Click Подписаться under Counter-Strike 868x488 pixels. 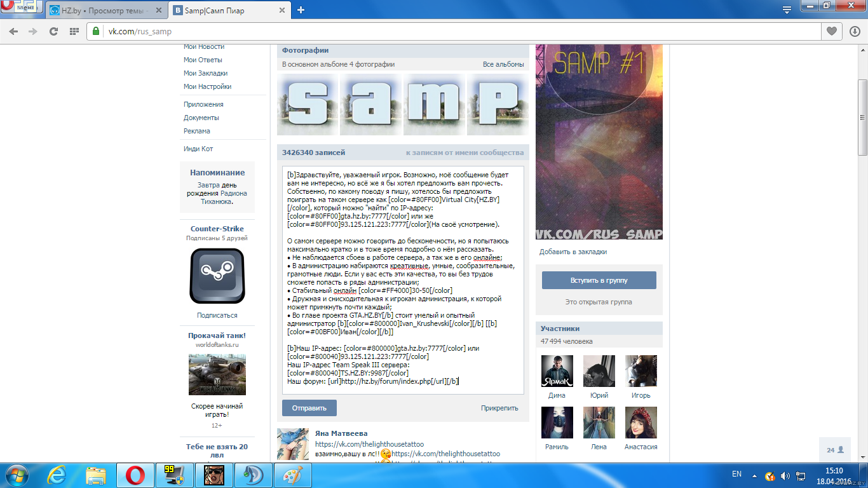[x=217, y=315]
